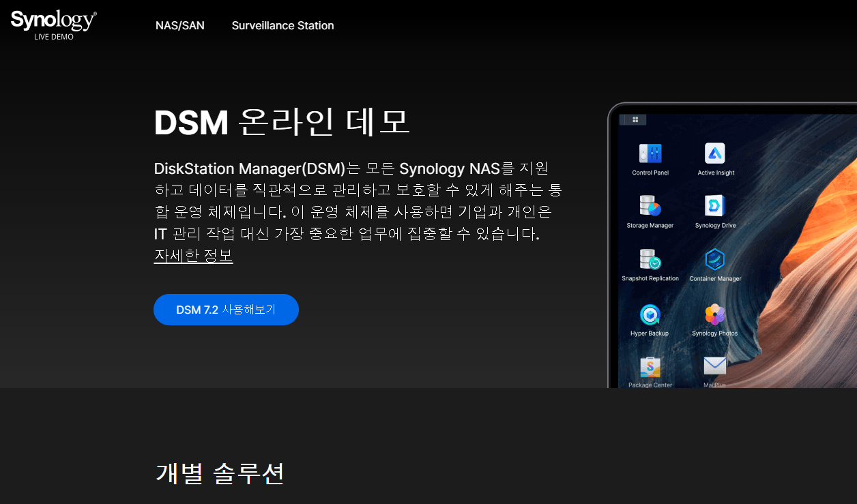Screen dimensions: 857x504
Task: Open the Synology Drive icon
Action: click(x=715, y=206)
